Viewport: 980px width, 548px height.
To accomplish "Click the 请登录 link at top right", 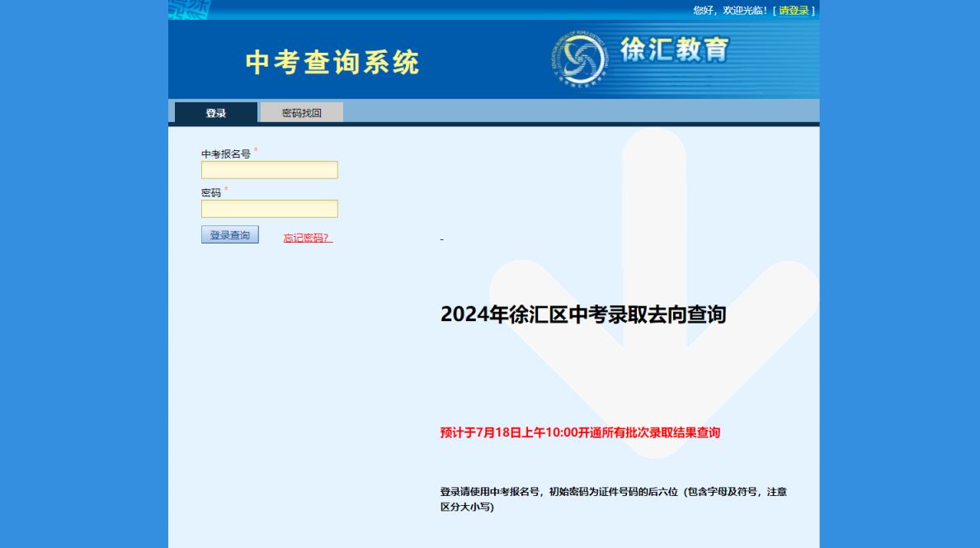I will pyautogui.click(x=794, y=10).
